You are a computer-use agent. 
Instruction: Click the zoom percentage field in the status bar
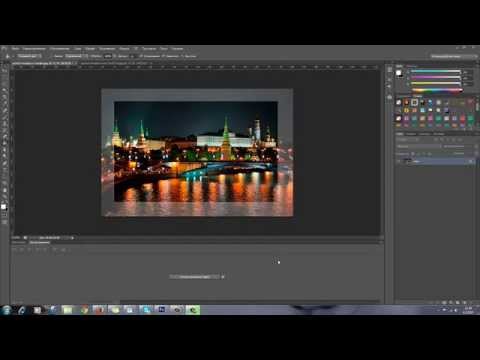pyautogui.click(x=16, y=238)
